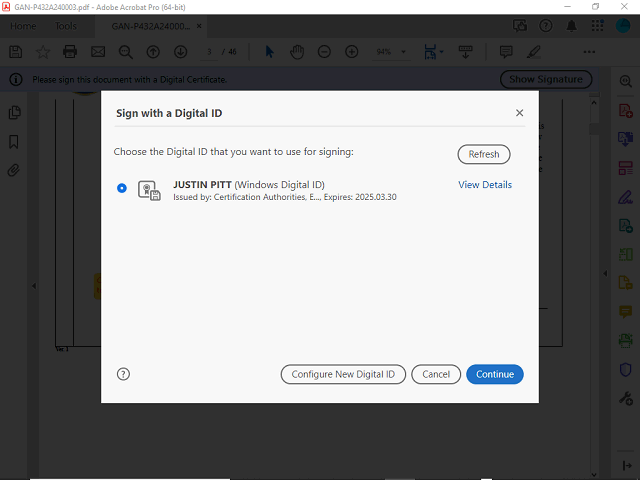Select the GAN-P432A24000 document tab
The image size is (640, 480).
(x=151, y=26)
